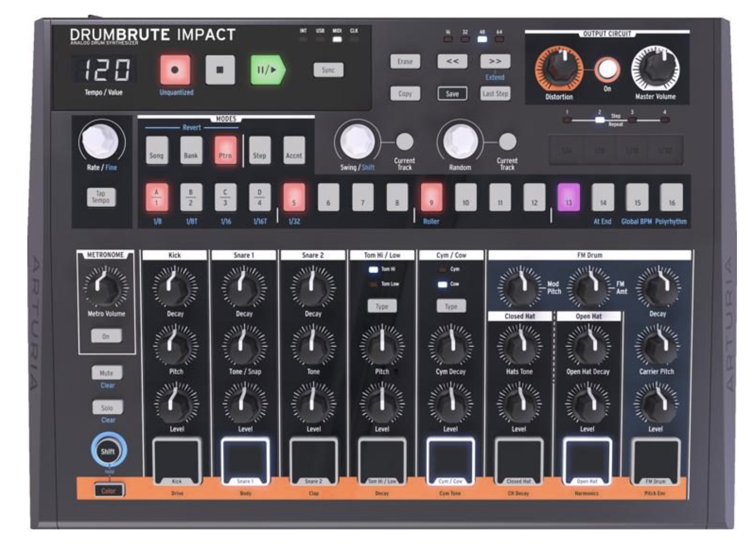Toggle the Tom Hi / Low Type button

pos(382,306)
